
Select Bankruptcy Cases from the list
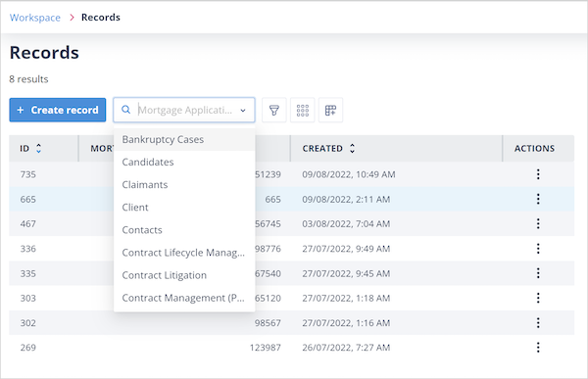point(184,139)
